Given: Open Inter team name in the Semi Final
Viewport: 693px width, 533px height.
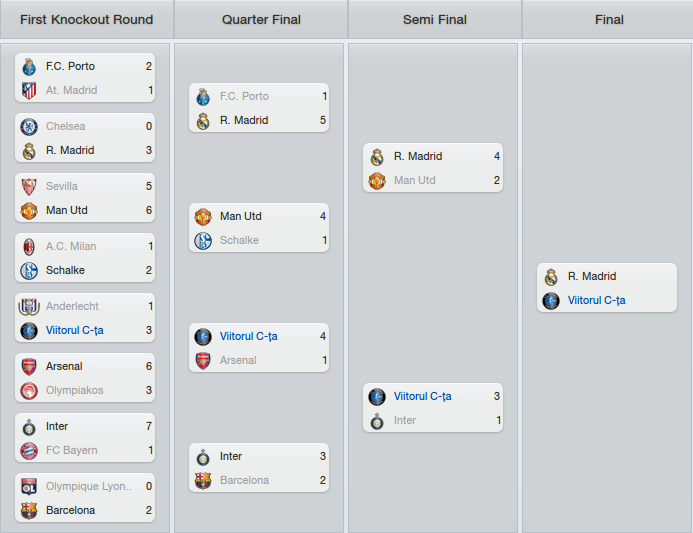Looking at the screenshot, I should 405,421.
